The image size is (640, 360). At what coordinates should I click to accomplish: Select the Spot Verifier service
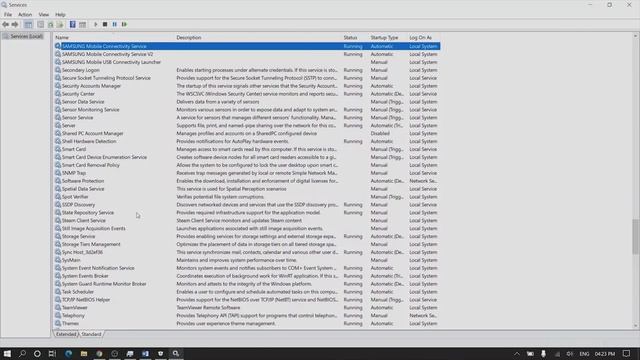[247, 197]
